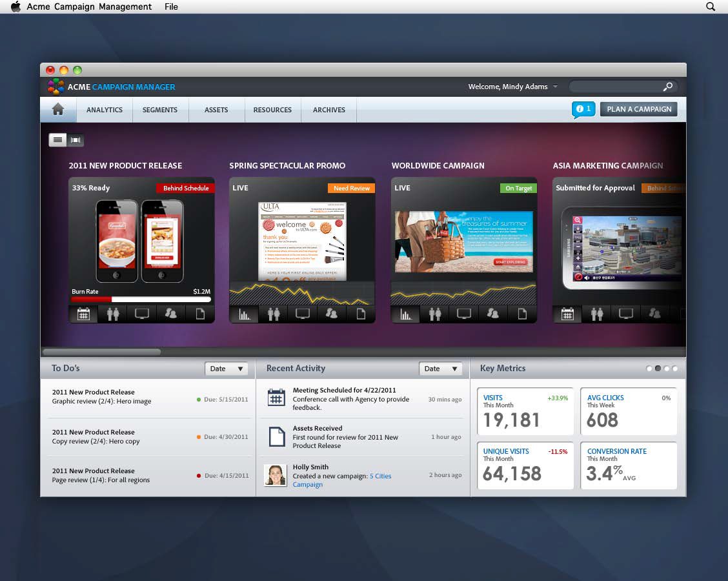Open chart icon on Spring Spectacular Promo card

tap(244, 314)
